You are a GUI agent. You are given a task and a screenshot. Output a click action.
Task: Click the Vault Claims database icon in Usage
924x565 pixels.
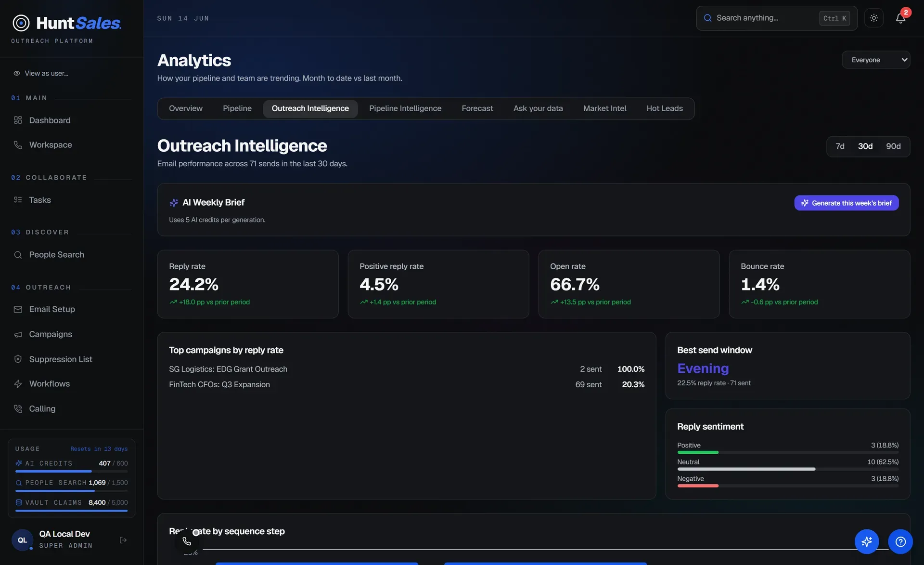point(19,502)
